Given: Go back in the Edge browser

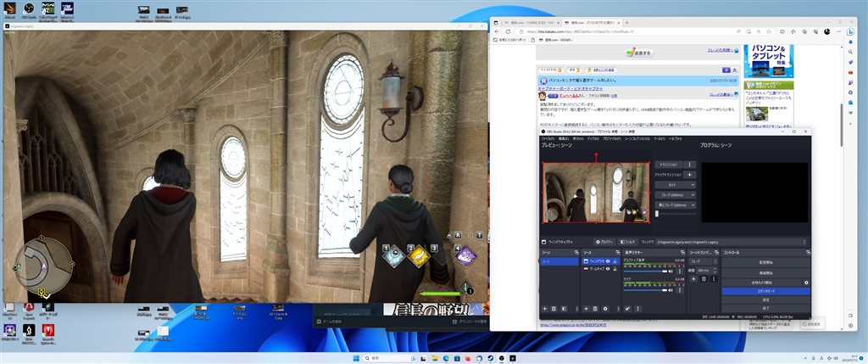Looking at the screenshot, I should tap(497, 31).
